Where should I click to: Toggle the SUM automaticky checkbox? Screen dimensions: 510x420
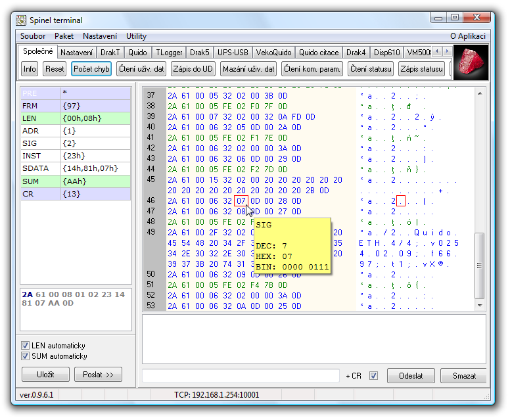25,356
